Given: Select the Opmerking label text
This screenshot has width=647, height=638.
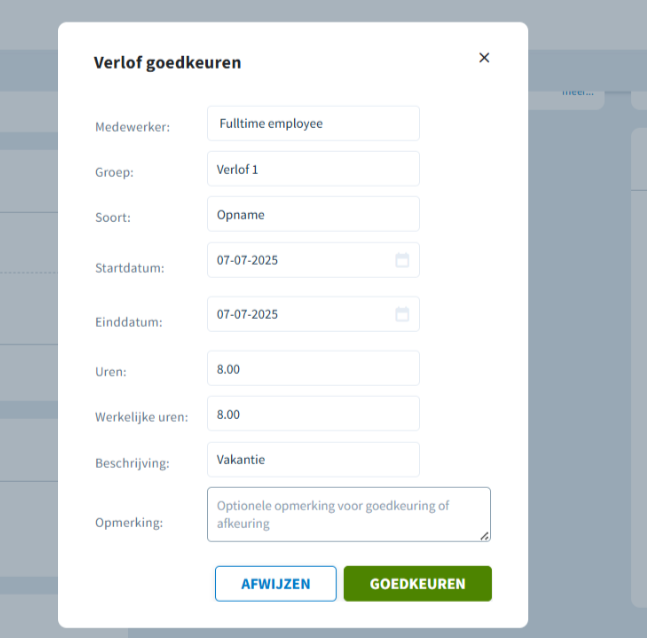Looking at the screenshot, I should (129, 522).
